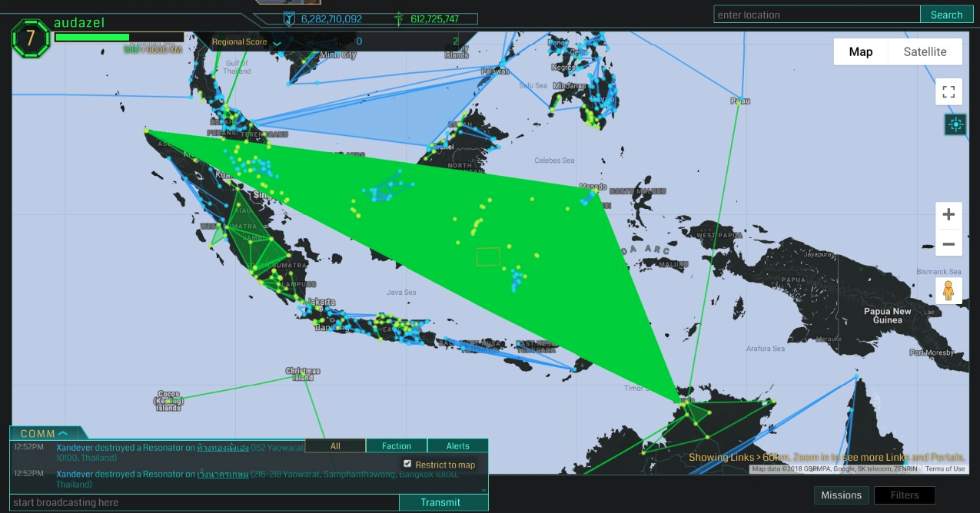Center map on my current location
This screenshot has height=513, width=980.
point(955,124)
